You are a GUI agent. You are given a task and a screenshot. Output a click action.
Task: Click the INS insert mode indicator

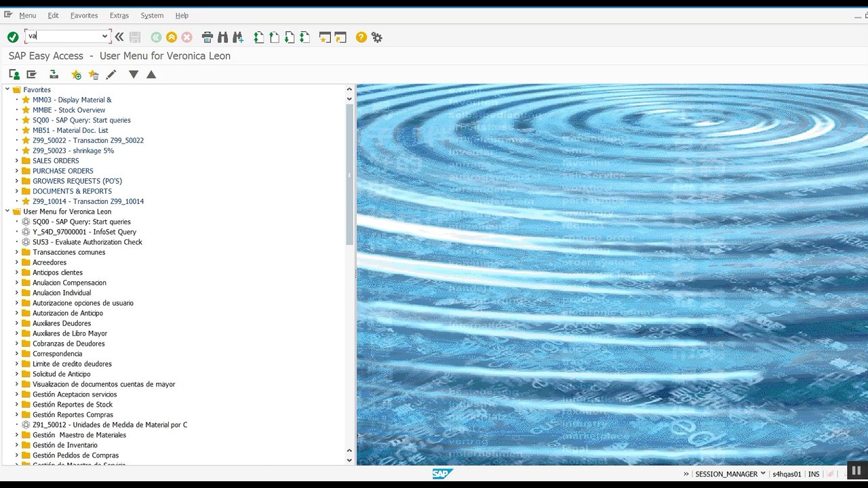coord(814,474)
